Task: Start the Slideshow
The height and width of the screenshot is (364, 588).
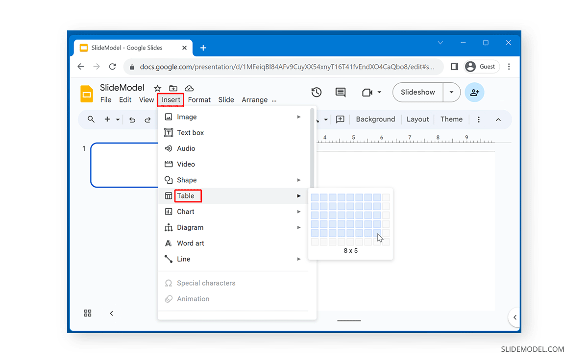Action: [x=417, y=92]
